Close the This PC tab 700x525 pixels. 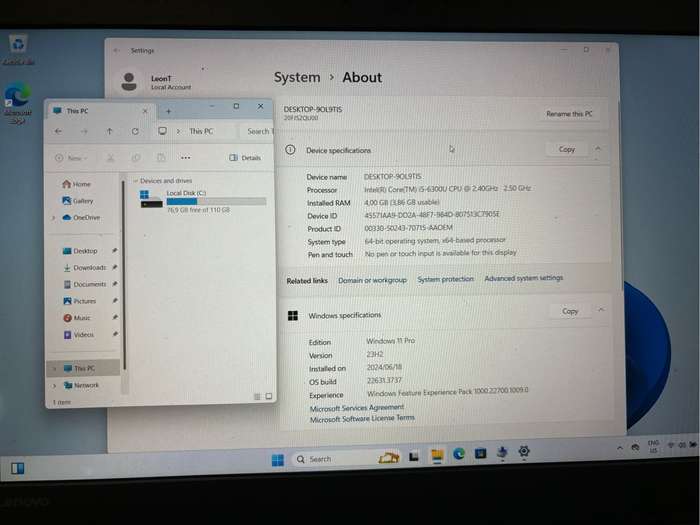click(x=145, y=111)
